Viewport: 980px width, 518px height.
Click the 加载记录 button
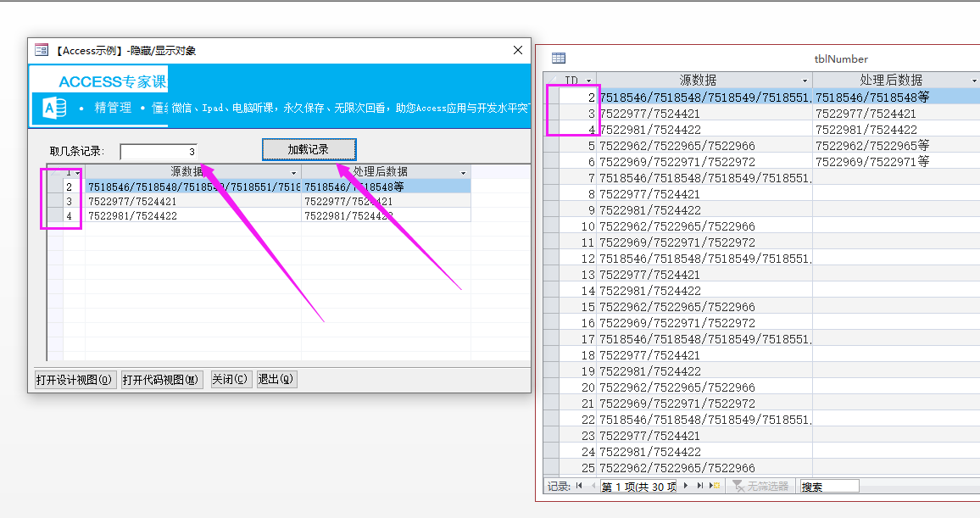(x=309, y=149)
